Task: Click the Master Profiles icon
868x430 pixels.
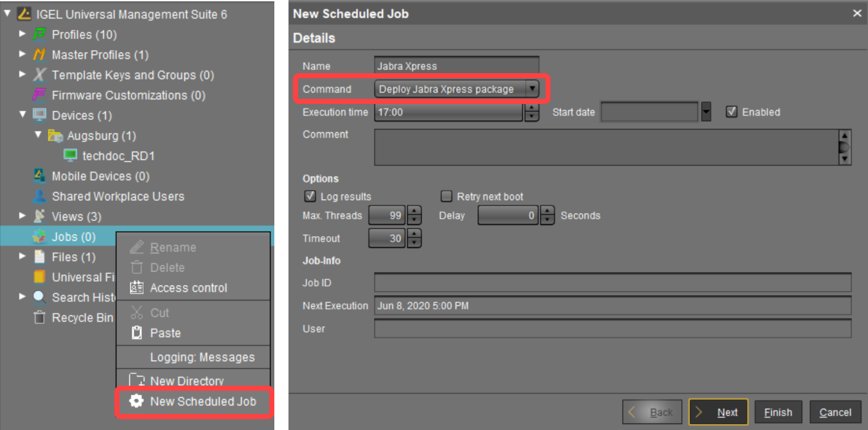Action: 40,55
